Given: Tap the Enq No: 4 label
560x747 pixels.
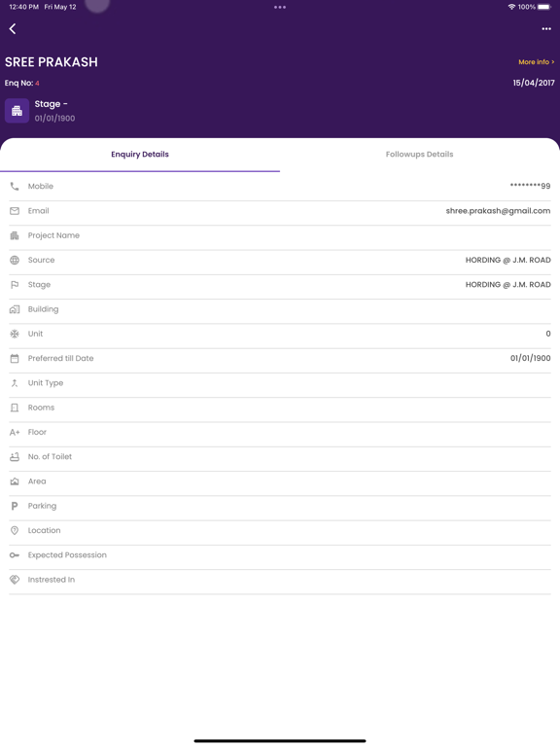Looking at the screenshot, I should click(22, 83).
